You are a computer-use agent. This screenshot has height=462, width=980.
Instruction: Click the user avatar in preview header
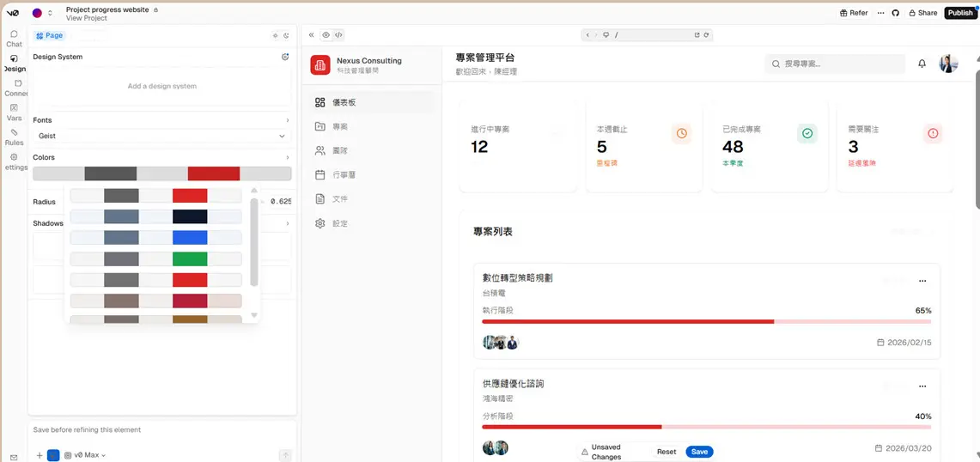[948, 64]
